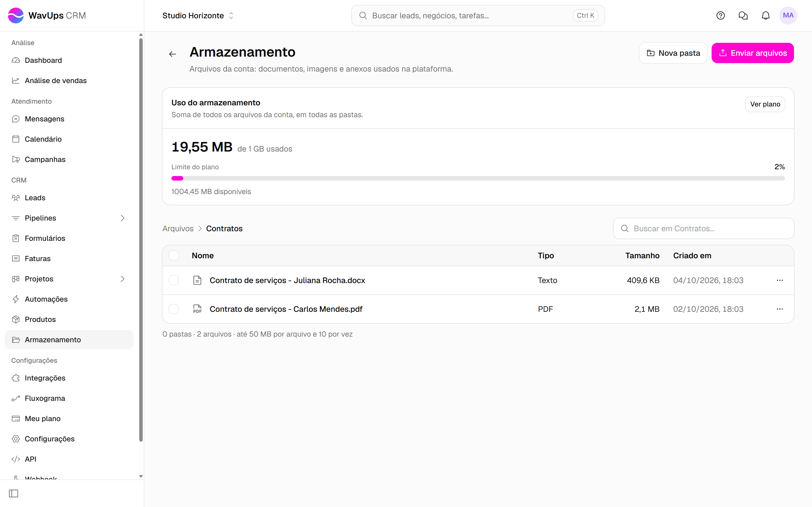This screenshot has height=507, width=812.
Task: Check the Juliana Rocha.docx row checkbox
Action: tap(173, 280)
